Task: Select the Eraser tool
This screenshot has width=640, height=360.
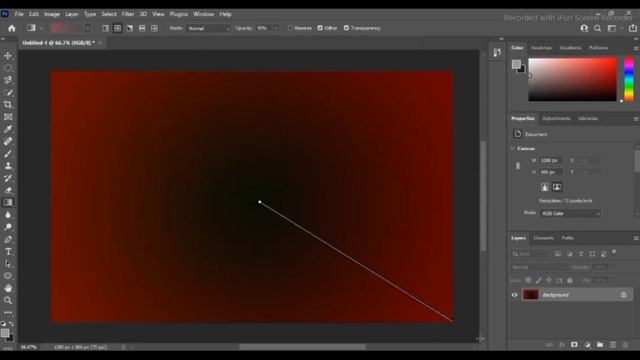Action: pyautogui.click(x=8, y=190)
